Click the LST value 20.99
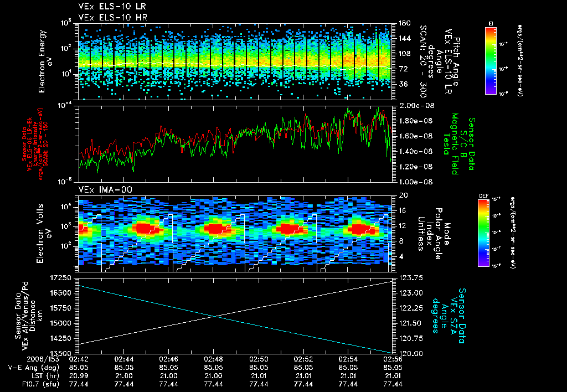 (79, 376)
